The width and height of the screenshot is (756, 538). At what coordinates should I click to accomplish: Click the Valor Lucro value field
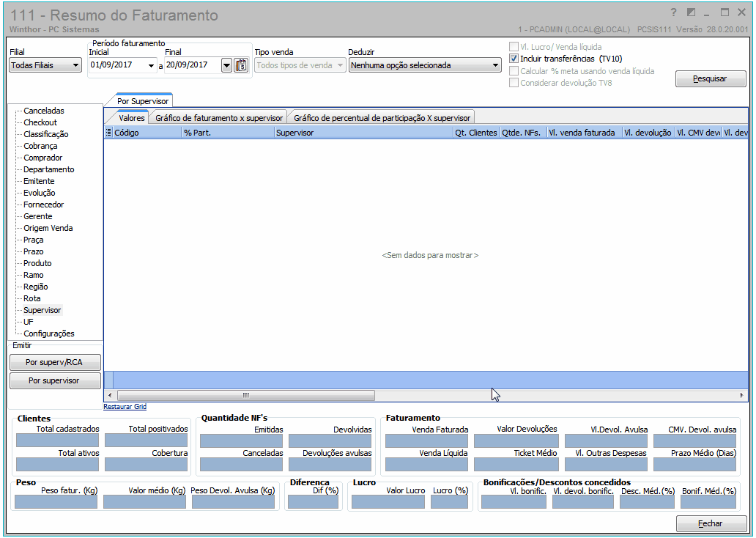tap(388, 502)
